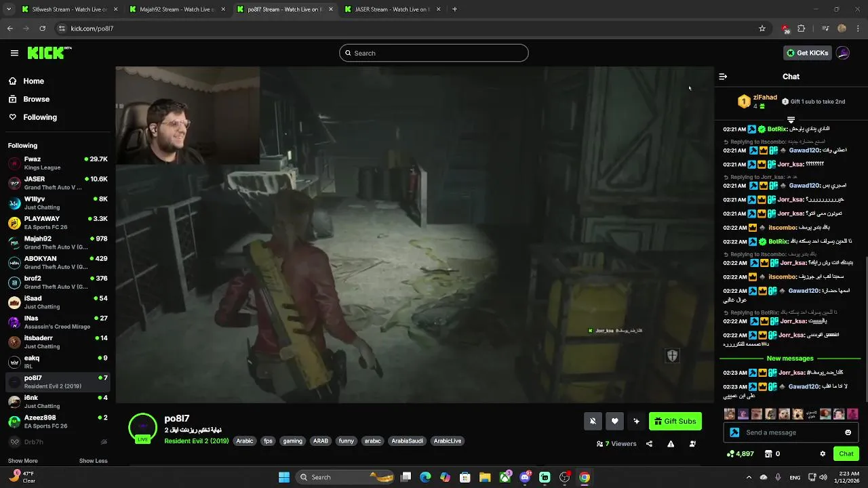This screenshot has width=868, height=488.
Task: Open the emoji picker in chat
Action: (x=848, y=432)
